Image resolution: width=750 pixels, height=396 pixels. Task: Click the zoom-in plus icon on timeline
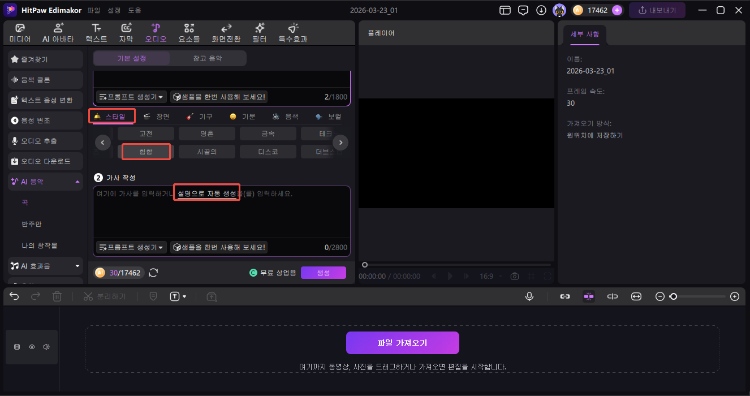coord(735,297)
